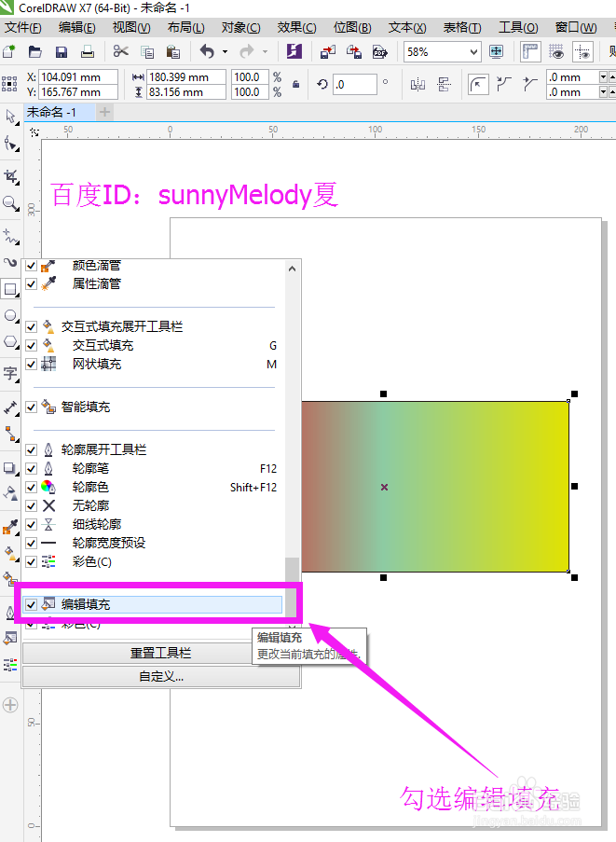Screen dimensions: 616x842
Task: Select the Crop tool
Action: click(x=10, y=176)
